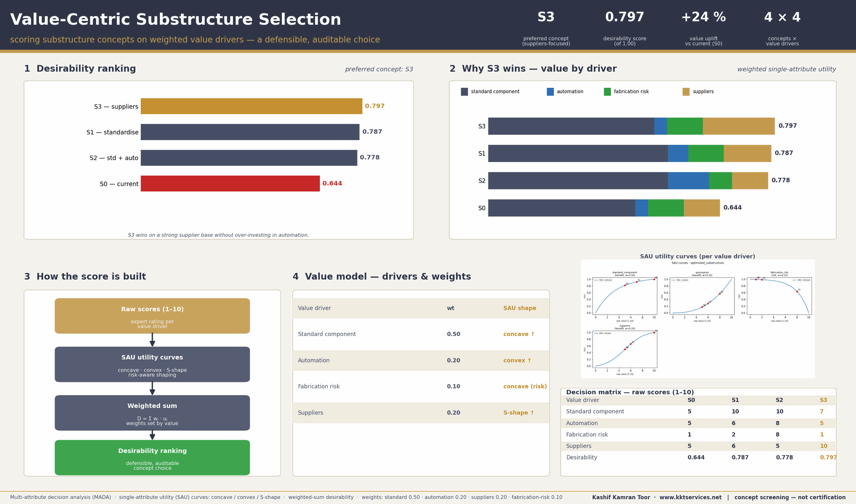Image resolution: width=856 pixels, height=504 pixels.
Task: Select the green Desirability ranking flow box
Action: tap(152, 457)
